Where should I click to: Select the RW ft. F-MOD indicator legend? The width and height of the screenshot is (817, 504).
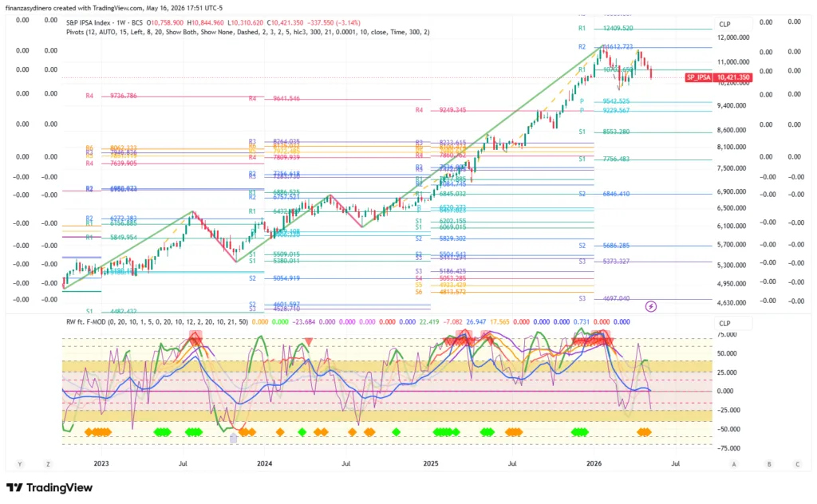[x=86, y=321]
